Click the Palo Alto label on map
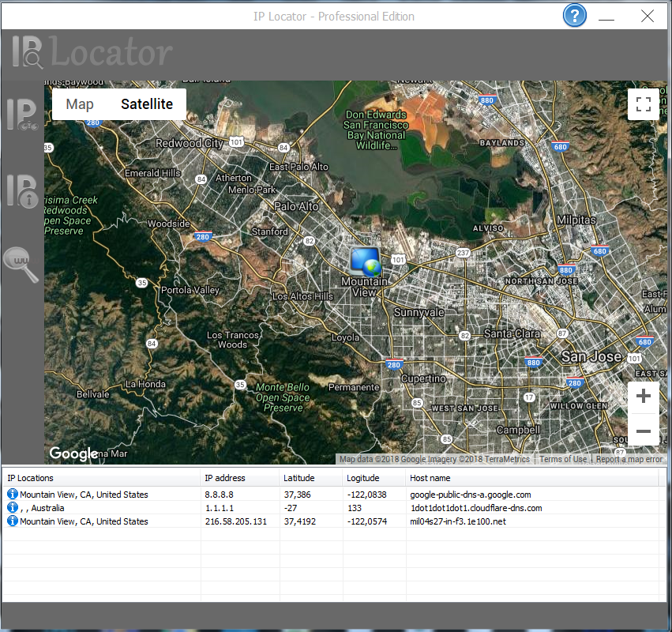 coord(296,206)
